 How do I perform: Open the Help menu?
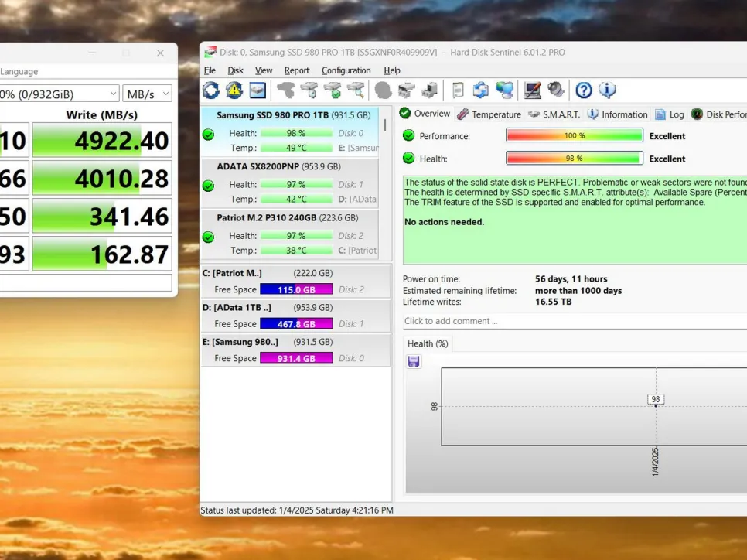392,70
